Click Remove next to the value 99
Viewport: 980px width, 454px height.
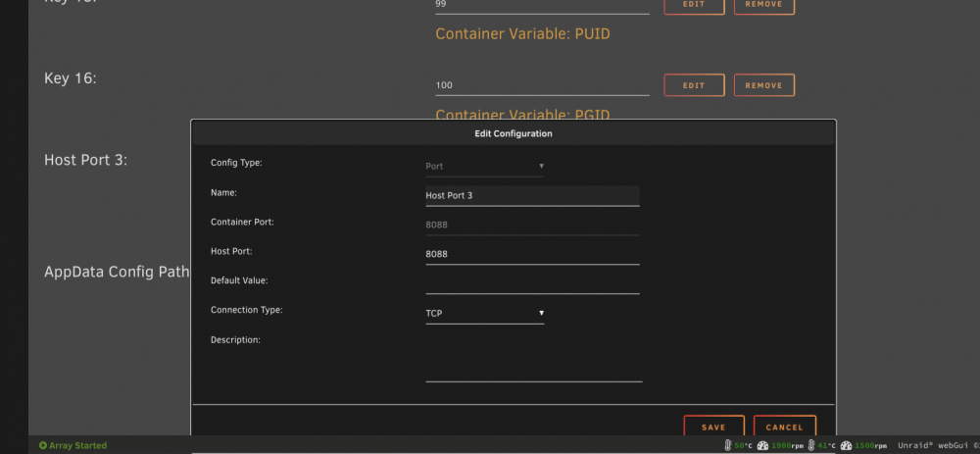tap(763, 5)
